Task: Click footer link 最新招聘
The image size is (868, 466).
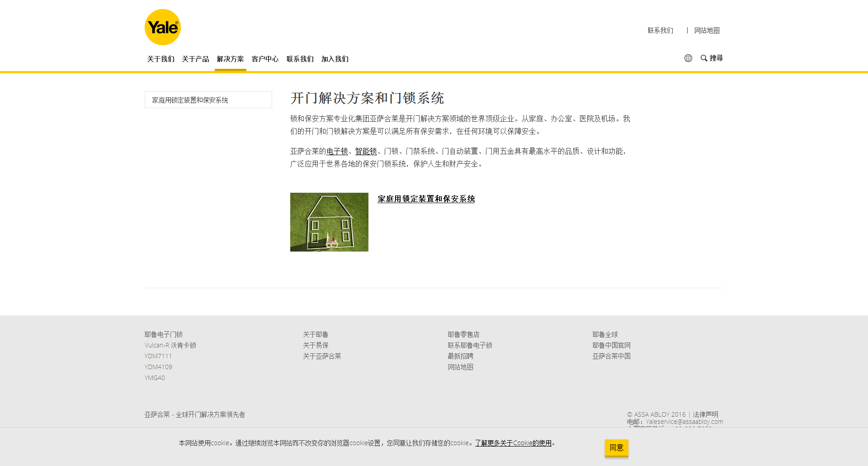Action: 460,356
